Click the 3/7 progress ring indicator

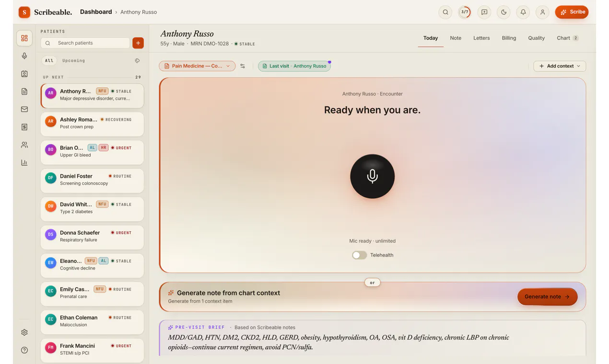click(x=465, y=12)
